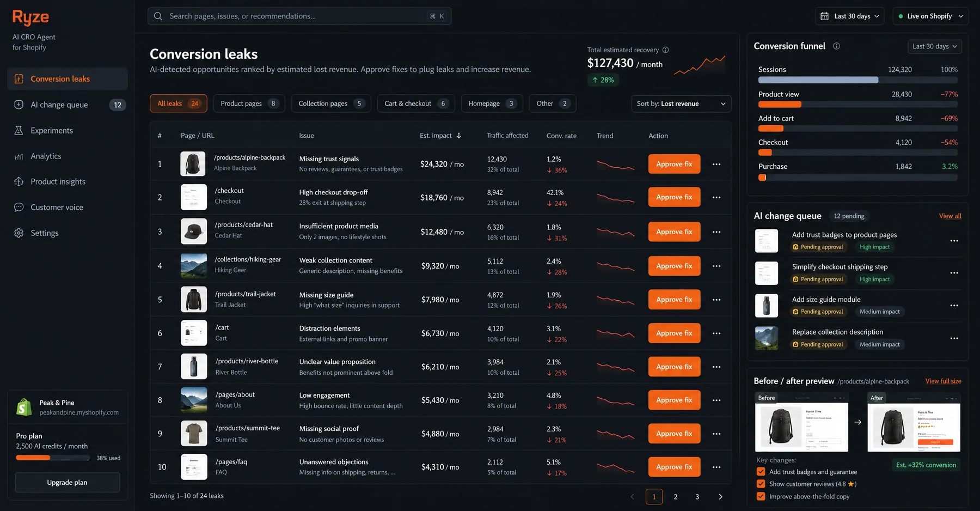Uncheck Add trust badges and guarantee
The image size is (980, 511).
pyautogui.click(x=761, y=472)
